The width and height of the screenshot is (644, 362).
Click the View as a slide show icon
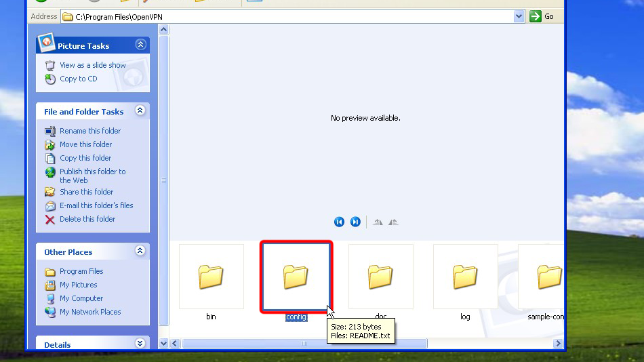50,65
